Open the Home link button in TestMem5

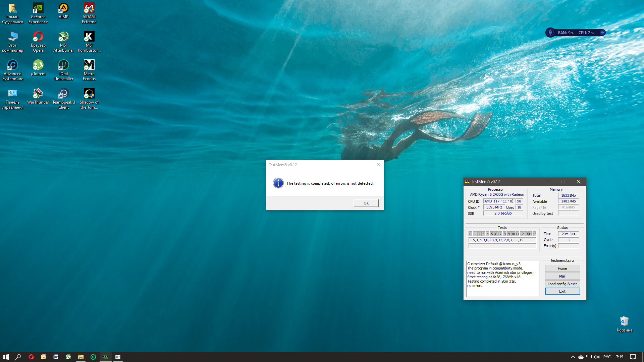click(562, 268)
